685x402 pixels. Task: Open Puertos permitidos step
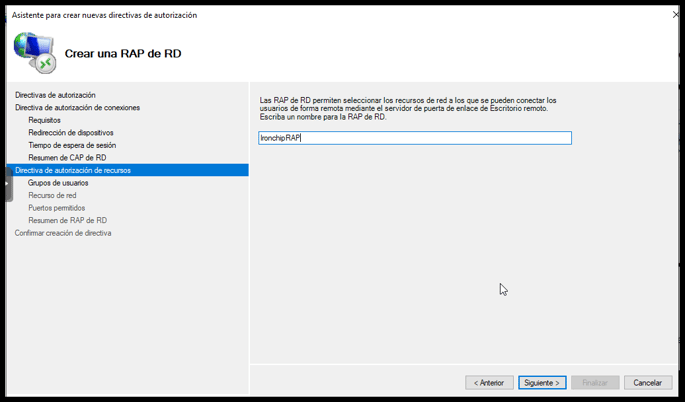pyautogui.click(x=57, y=208)
